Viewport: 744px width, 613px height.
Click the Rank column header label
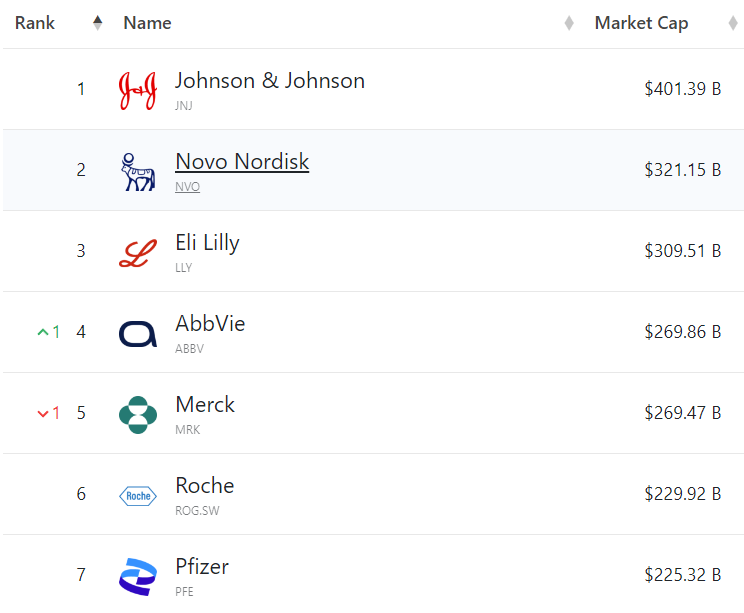click(35, 23)
